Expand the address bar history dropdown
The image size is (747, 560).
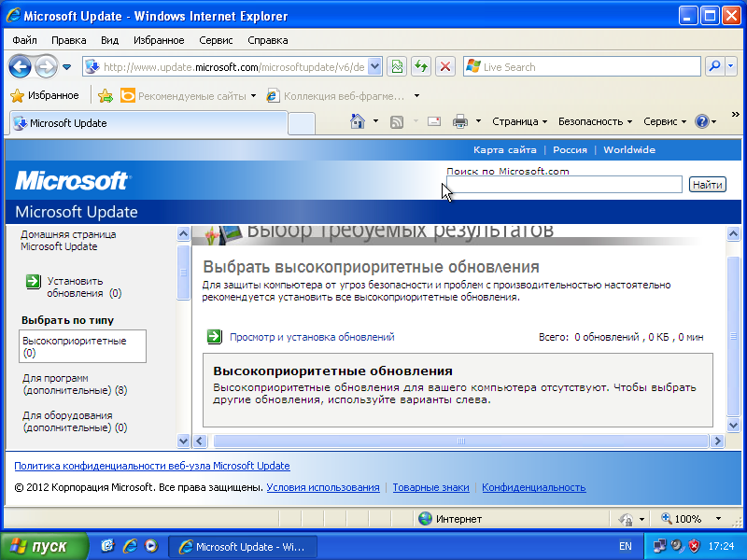[x=375, y=67]
